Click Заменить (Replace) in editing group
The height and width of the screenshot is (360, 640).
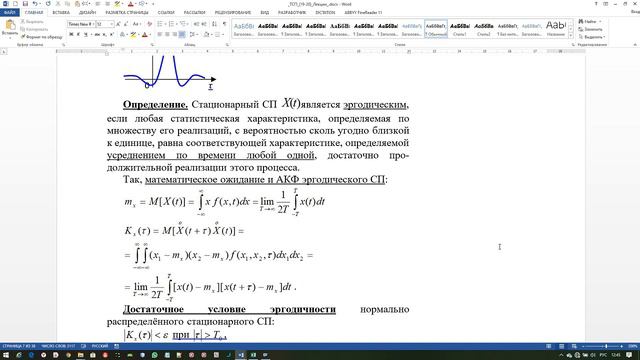(x=590, y=29)
